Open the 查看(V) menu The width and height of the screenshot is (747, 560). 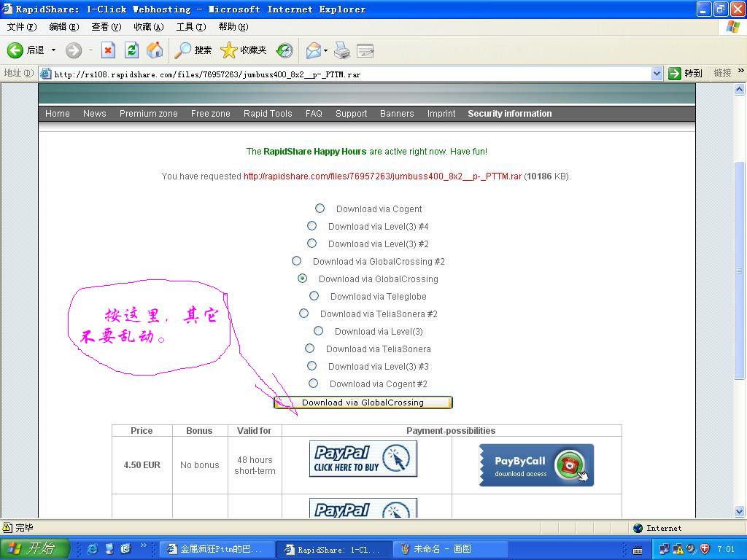pos(107,27)
